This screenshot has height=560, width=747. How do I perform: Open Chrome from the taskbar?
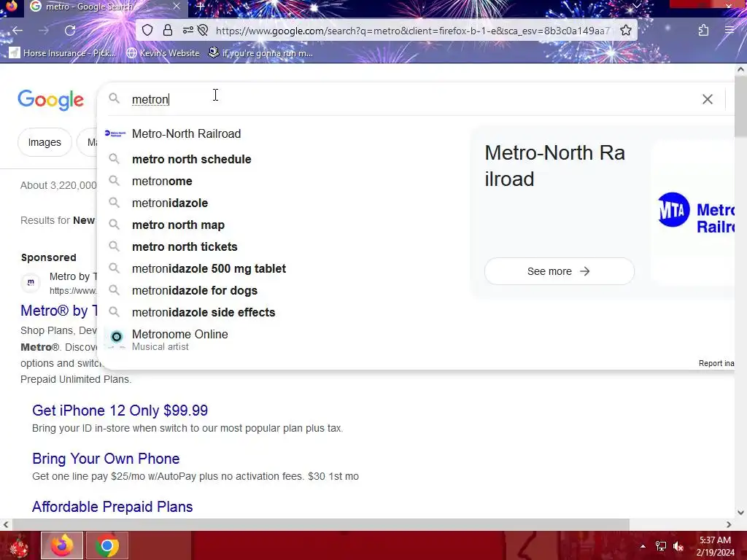point(107,545)
